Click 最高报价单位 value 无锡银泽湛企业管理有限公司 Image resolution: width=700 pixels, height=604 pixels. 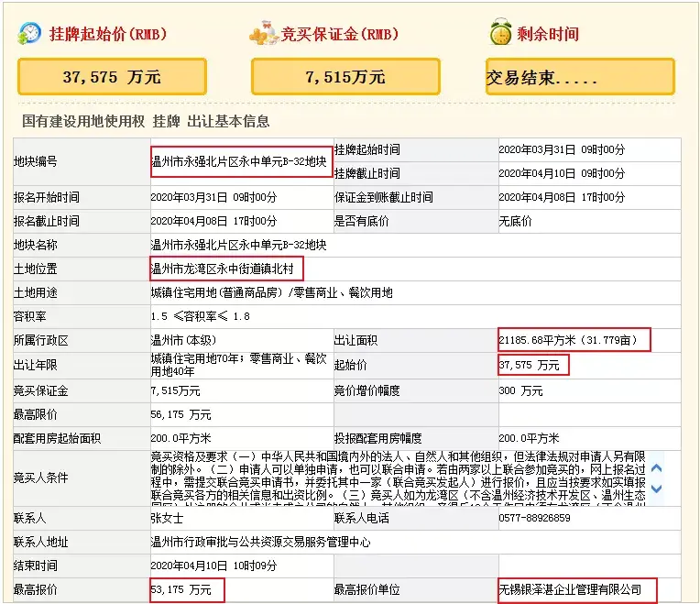570,589
